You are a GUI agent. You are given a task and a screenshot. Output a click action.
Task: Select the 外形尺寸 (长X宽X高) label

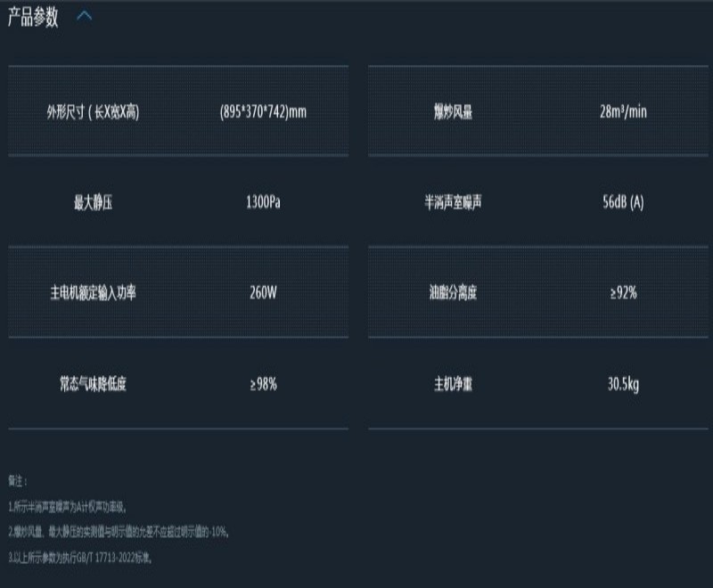pos(94,111)
